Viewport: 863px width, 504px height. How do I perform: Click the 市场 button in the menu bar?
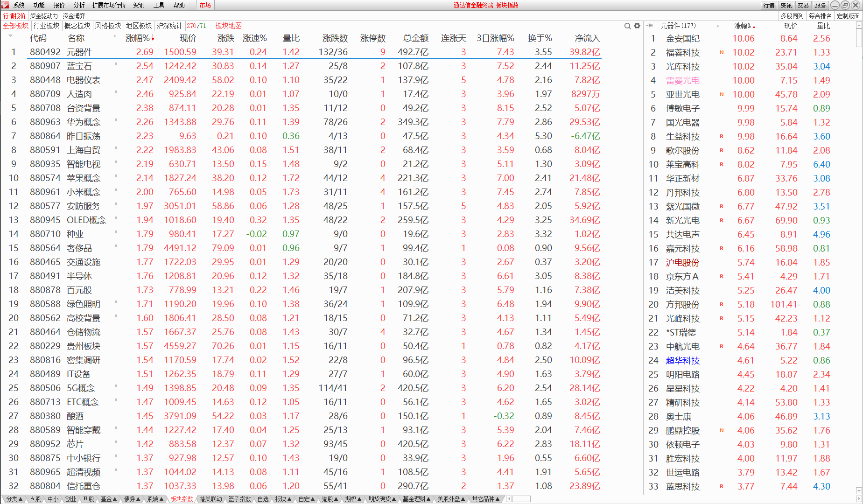point(205,5)
